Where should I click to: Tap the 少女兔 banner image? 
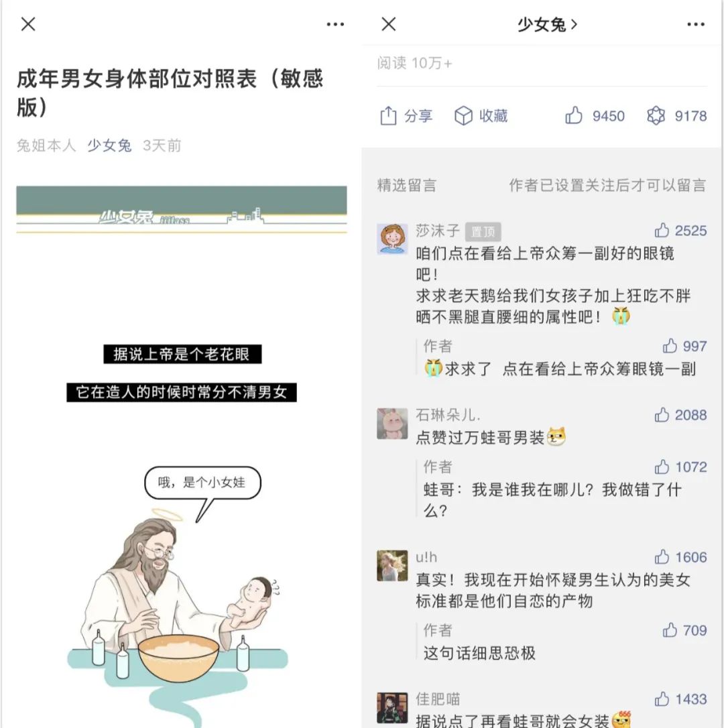pyautogui.click(x=182, y=209)
